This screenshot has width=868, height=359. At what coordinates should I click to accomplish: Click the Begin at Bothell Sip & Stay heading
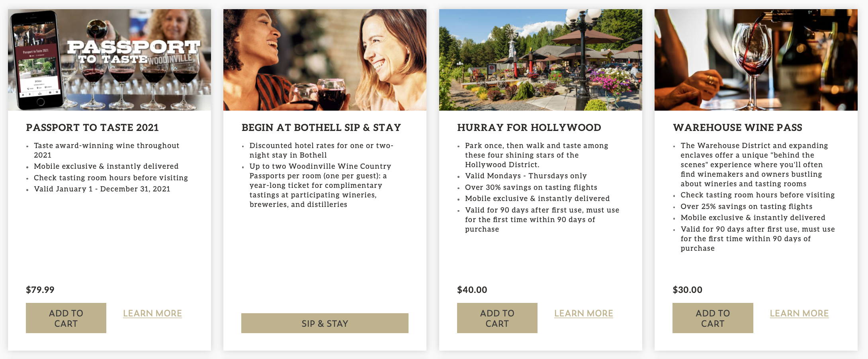(x=321, y=127)
